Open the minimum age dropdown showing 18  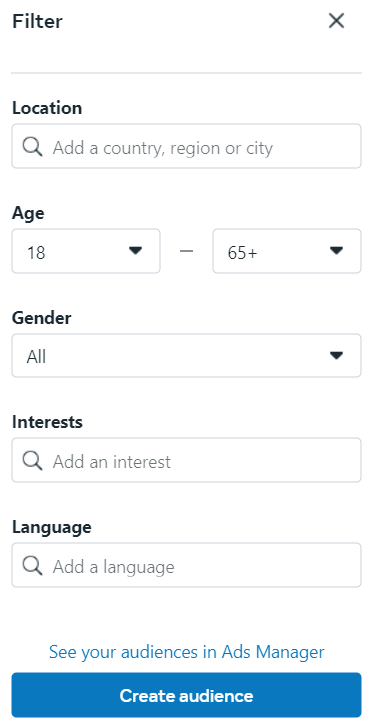86,251
